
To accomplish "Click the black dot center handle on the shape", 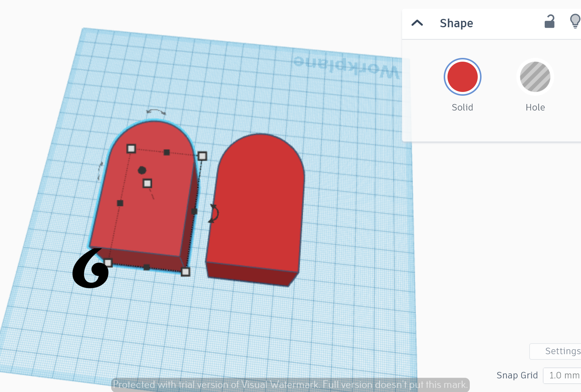I will pos(142,170).
